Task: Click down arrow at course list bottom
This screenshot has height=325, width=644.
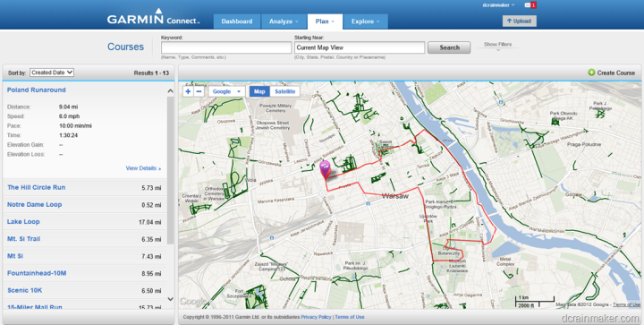Action: pyautogui.click(x=171, y=299)
